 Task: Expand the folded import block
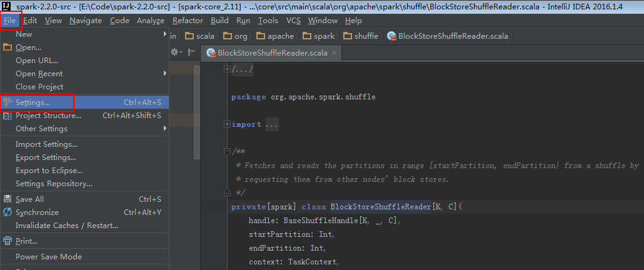point(227,124)
